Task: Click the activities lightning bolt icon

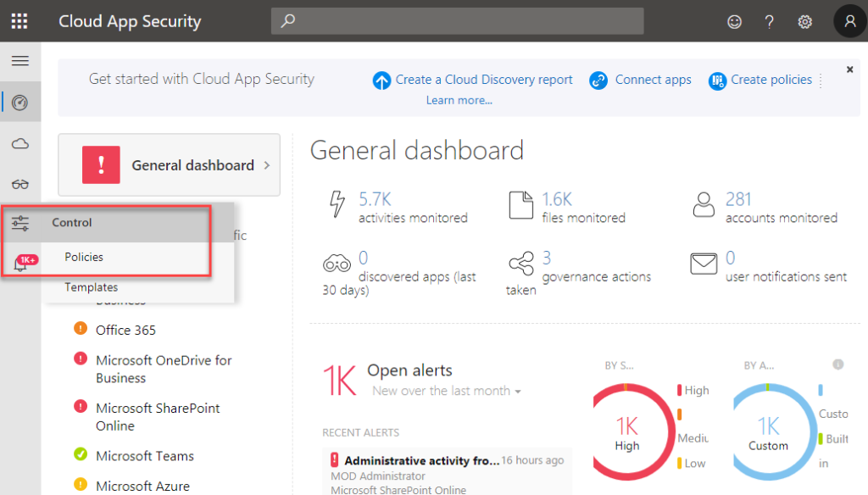Action: [337, 203]
